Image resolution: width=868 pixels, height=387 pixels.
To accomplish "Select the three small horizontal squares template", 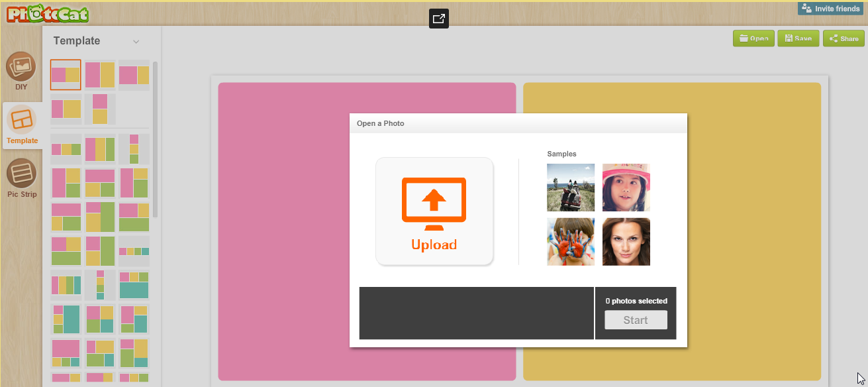I will tap(66, 149).
